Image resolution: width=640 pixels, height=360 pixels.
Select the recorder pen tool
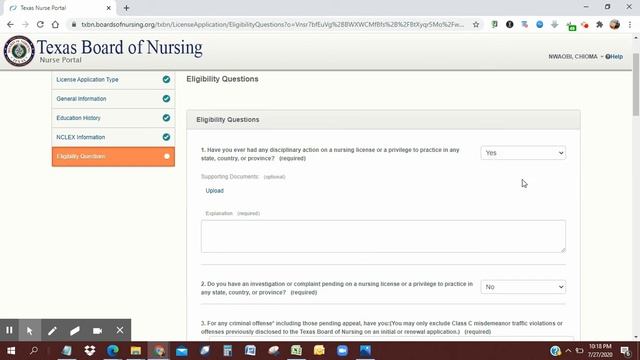[x=52, y=330]
